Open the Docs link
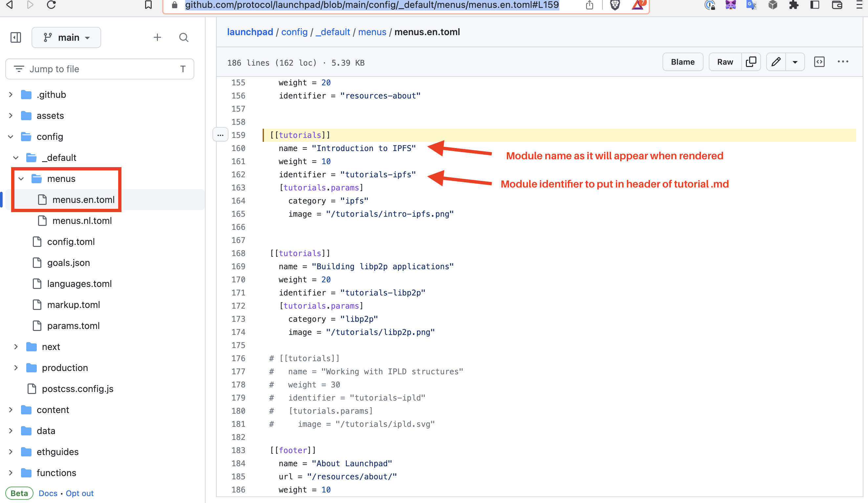868x503 pixels. pos(48,493)
